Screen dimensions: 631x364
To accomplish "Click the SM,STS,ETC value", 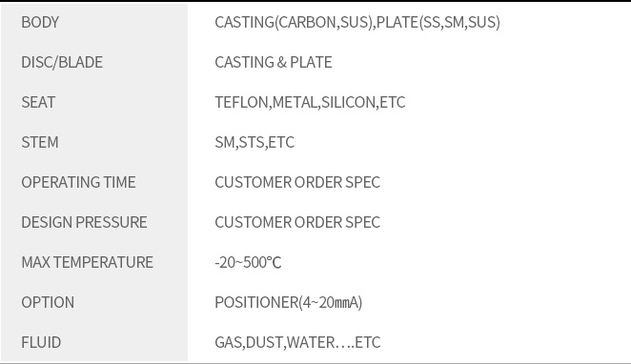I will pos(254,142).
